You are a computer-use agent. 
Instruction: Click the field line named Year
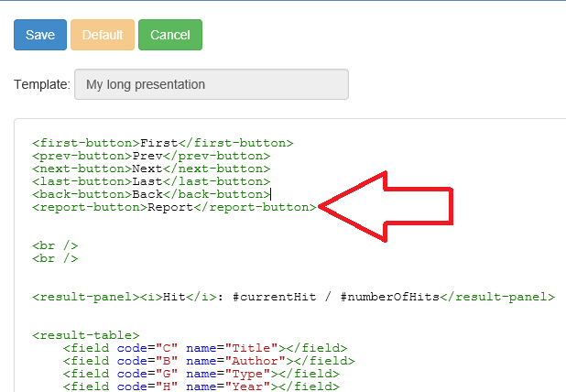pos(201,387)
